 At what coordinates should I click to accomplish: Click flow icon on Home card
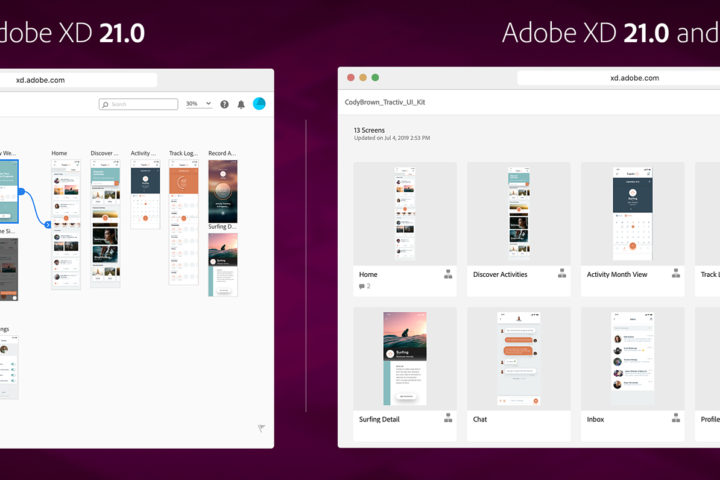[448, 274]
